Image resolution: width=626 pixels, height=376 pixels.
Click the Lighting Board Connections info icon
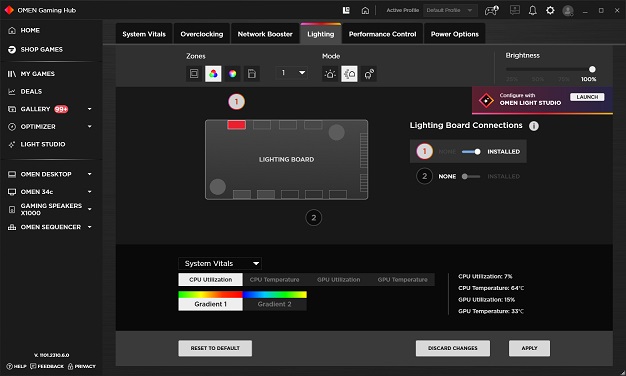(534, 126)
